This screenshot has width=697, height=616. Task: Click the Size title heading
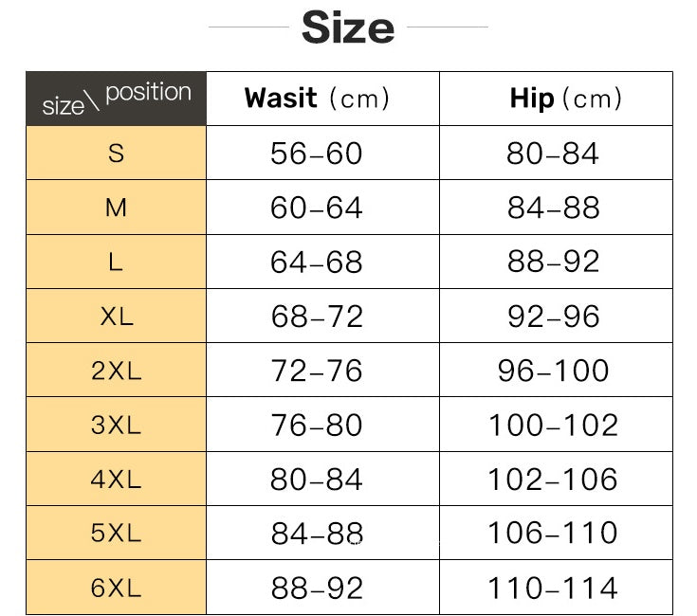[348, 27]
